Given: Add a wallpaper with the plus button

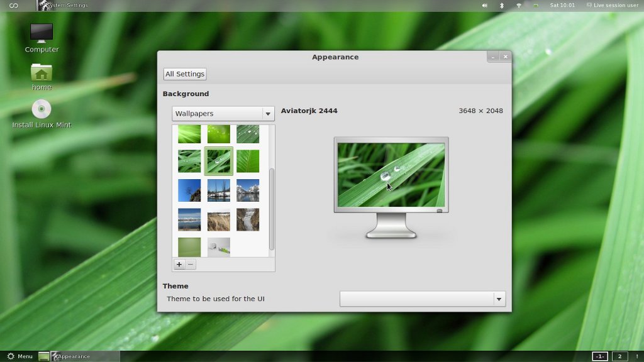Looking at the screenshot, I should (x=179, y=265).
